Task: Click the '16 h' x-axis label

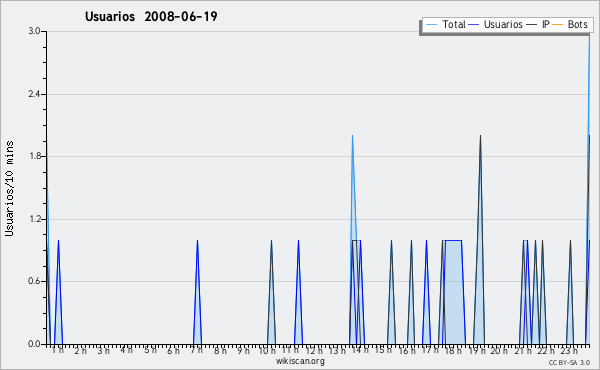Action: (407, 350)
